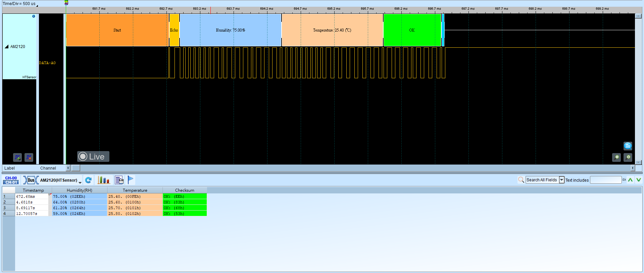Refresh the bus decode report
This screenshot has height=273, width=644.
click(x=88, y=180)
